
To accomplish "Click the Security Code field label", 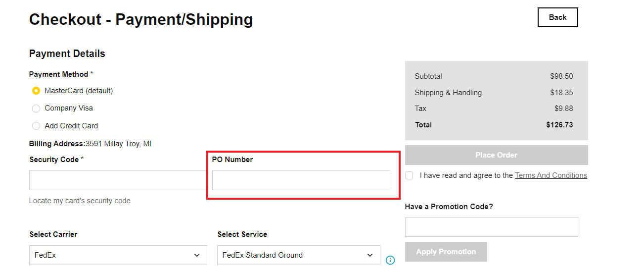I will tap(54, 160).
